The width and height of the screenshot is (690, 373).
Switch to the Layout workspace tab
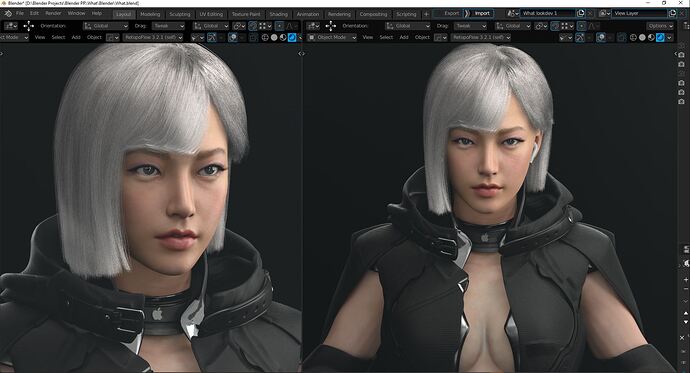123,14
